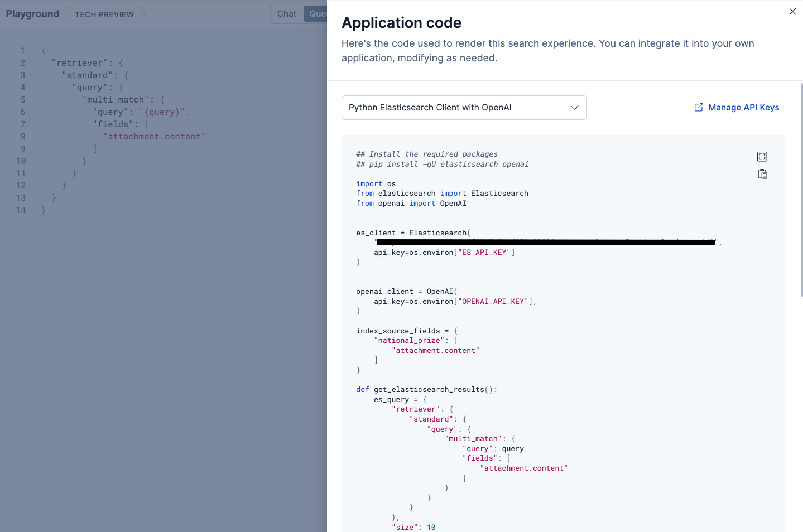Click the pip install comment line

(443, 165)
